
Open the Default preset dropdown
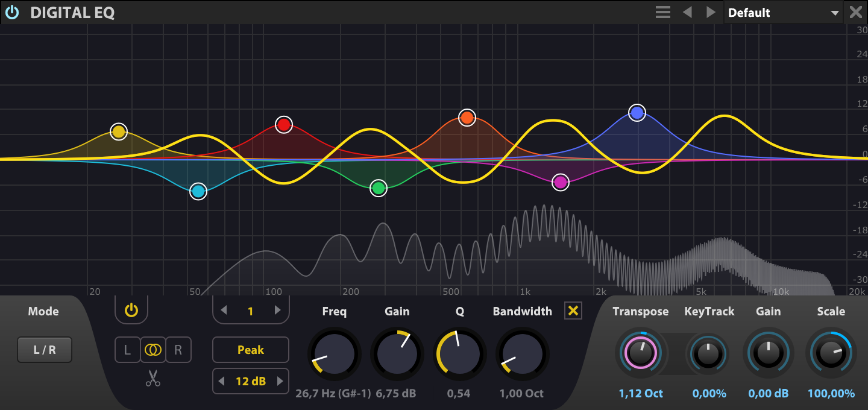783,13
